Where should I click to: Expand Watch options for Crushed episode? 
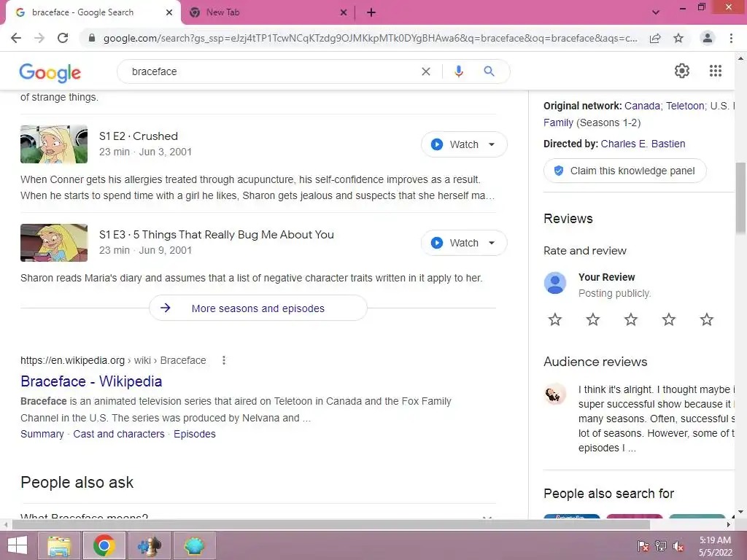(x=492, y=144)
